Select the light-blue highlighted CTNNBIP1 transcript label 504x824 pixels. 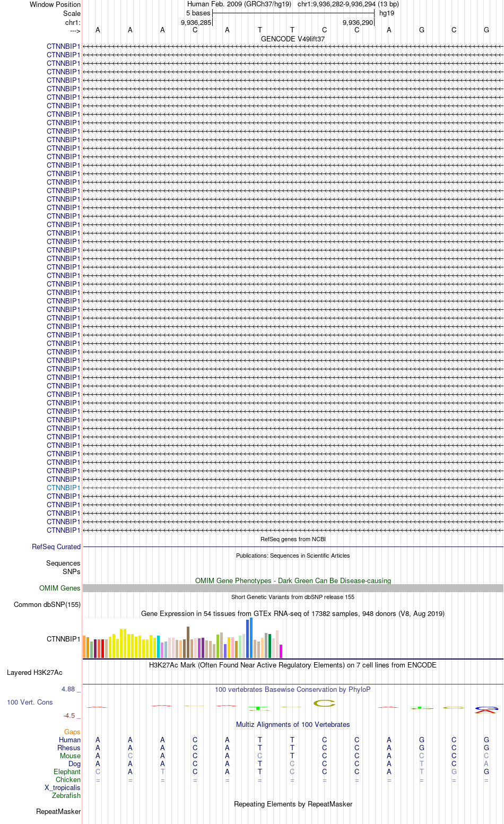[63, 488]
